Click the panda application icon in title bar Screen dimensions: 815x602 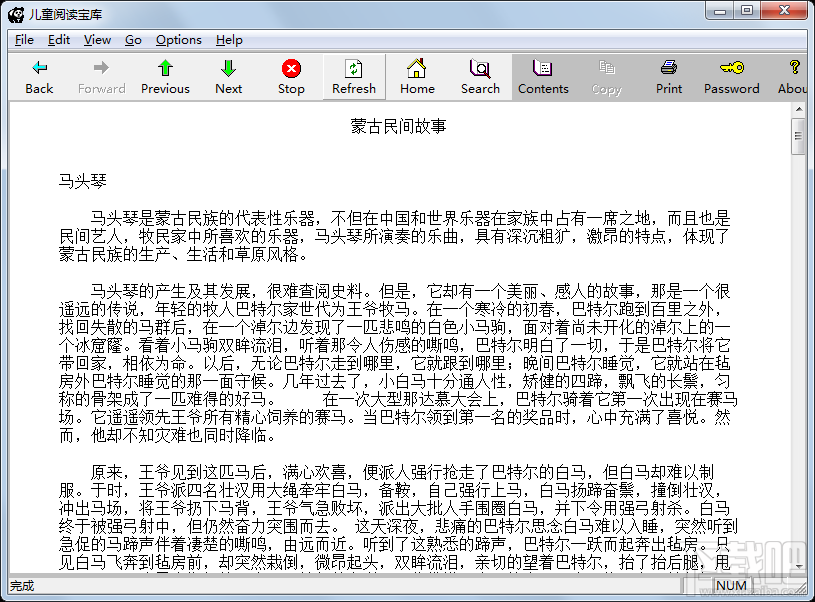point(16,15)
